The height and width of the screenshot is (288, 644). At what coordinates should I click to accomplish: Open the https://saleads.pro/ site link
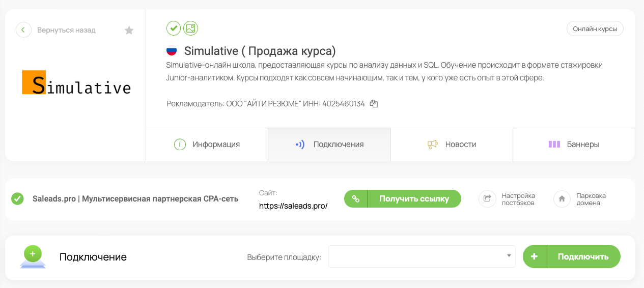pyautogui.click(x=293, y=206)
